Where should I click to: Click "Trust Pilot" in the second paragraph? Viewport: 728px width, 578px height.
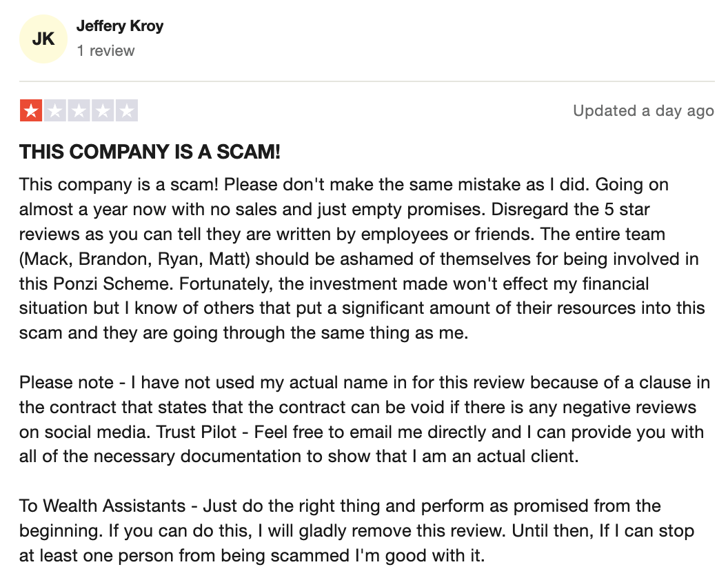point(196,432)
